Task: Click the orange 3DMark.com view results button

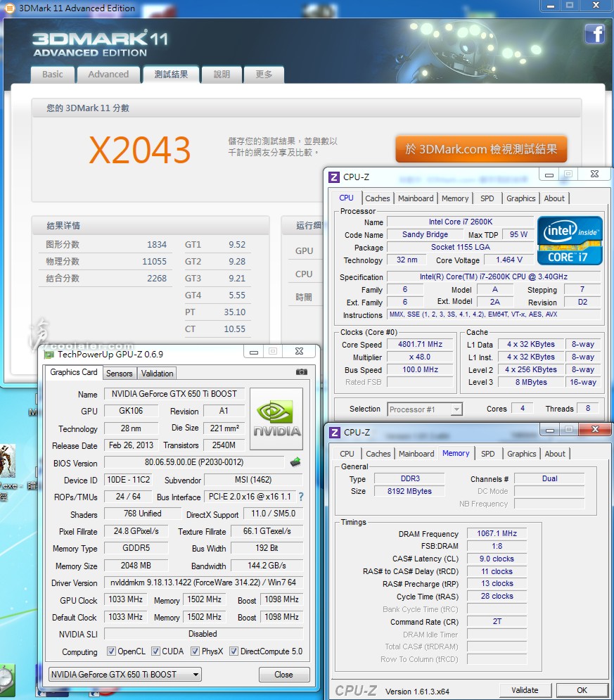Action: pos(481,149)
